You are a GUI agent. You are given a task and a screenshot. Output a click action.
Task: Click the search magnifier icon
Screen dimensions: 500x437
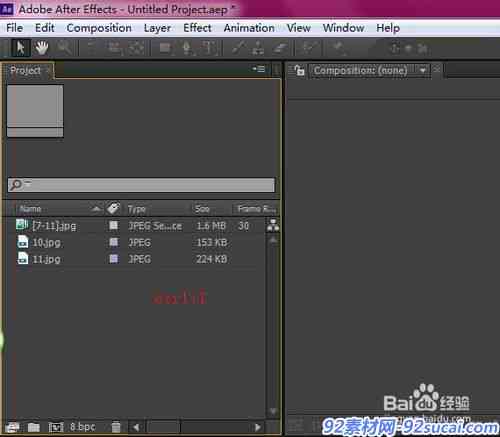click(16, 184)
